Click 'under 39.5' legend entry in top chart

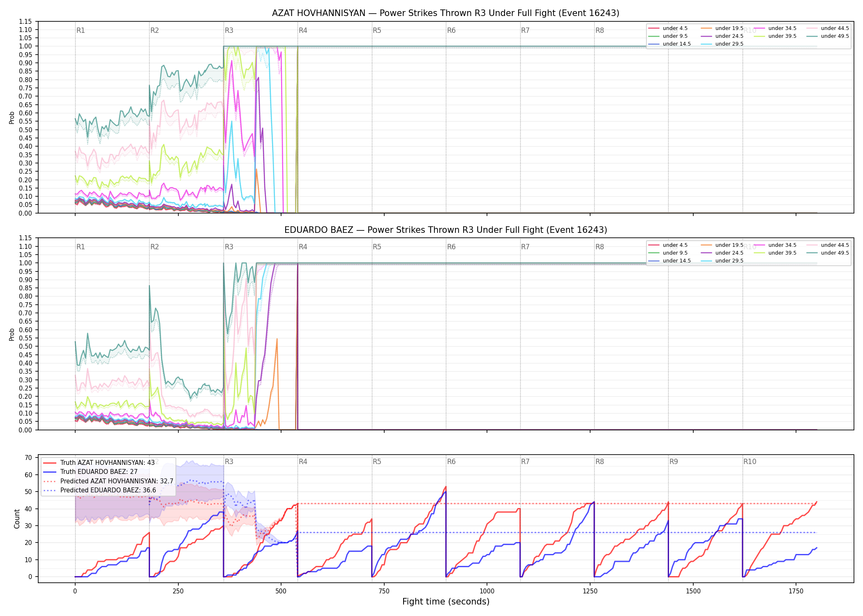pos(775,36)
